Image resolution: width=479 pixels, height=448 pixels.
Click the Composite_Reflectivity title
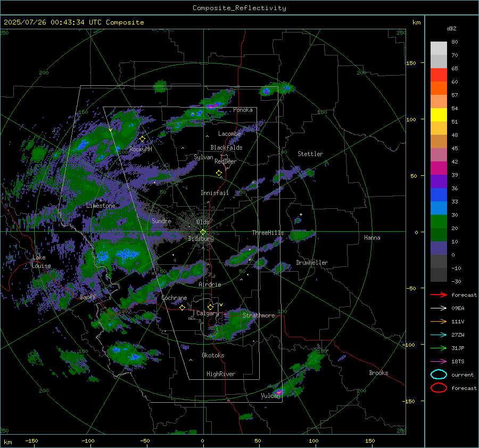[x=240, y=8]
